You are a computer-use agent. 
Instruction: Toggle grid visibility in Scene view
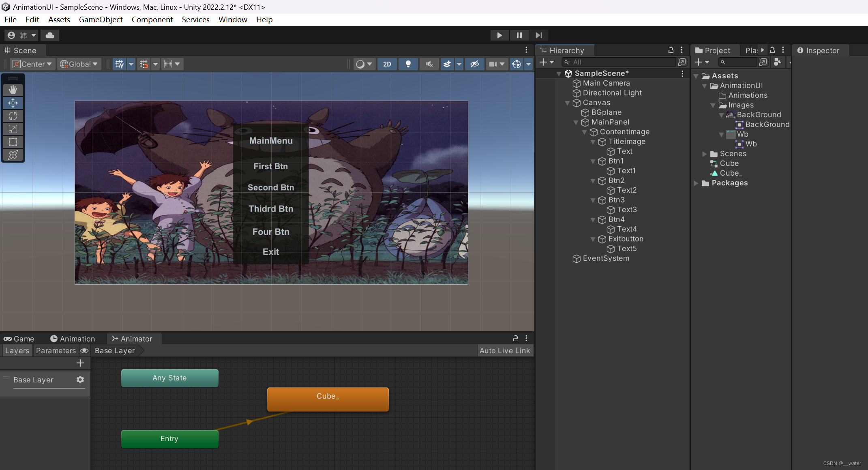tap(120, 64)
